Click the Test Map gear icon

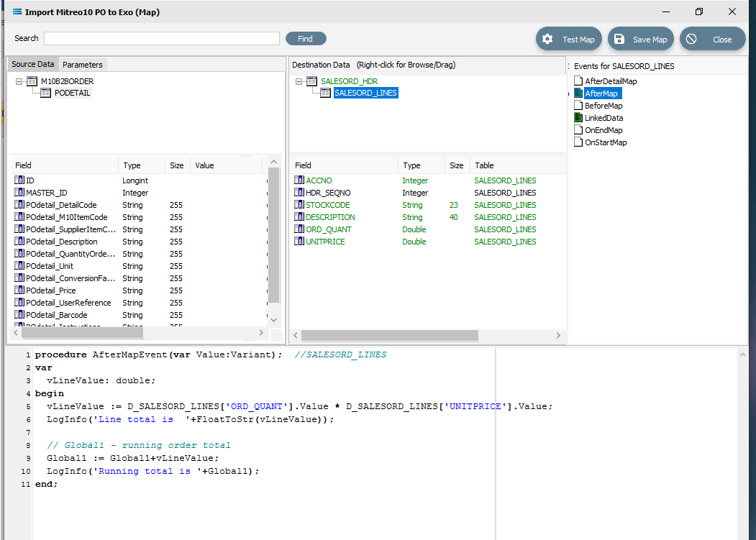pos(547,39)
